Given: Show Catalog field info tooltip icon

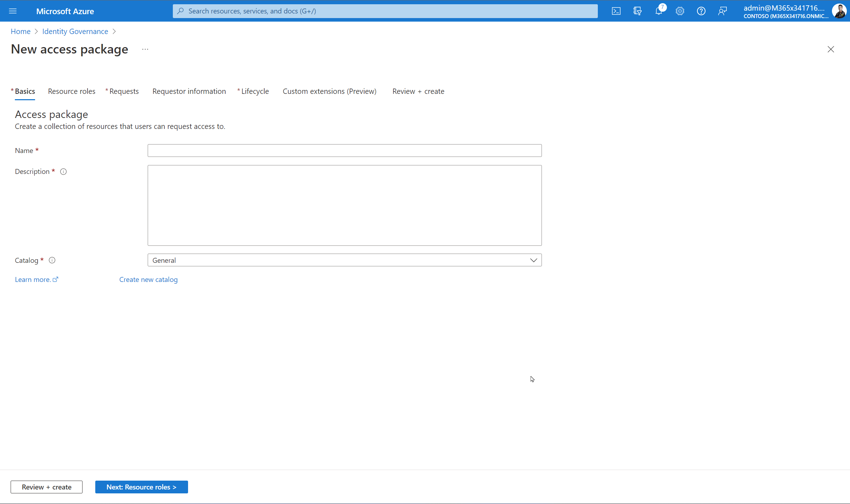Looking at the screenshot, I should (x=52, y=260).
